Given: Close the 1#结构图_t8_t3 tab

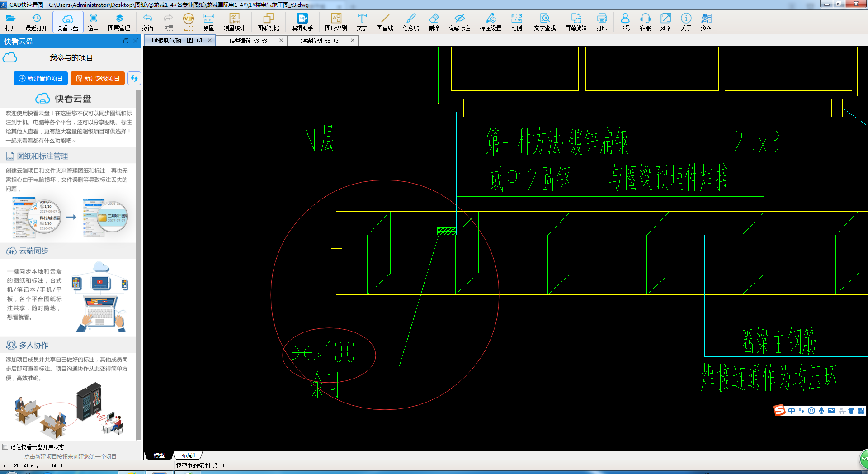Looking at the screenshot, I should click(353, 40).
